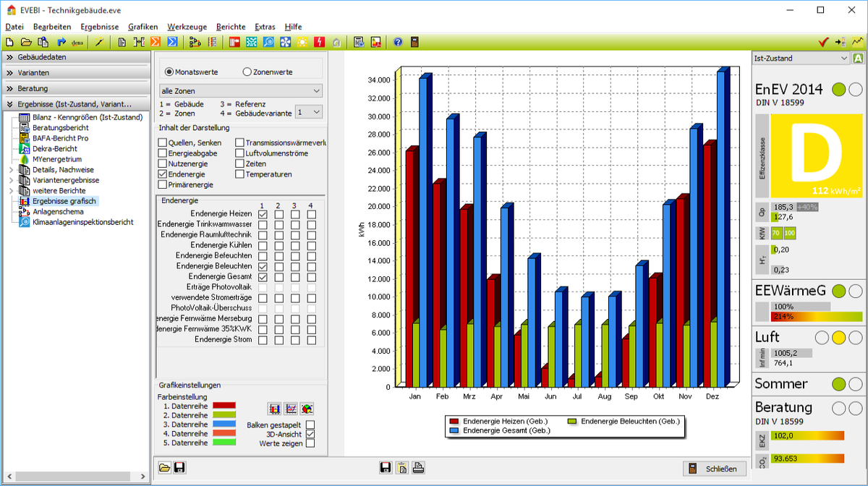Screen dimensions: 868x486
Task: Open the red lightning bolt toolbar icon
Action: pyautogui.click(x=319, y=42)
